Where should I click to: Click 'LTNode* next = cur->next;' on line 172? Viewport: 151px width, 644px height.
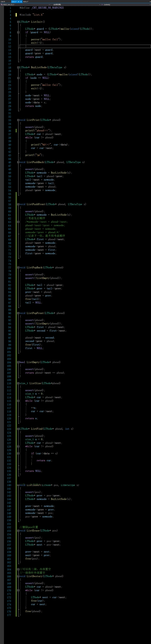point(49,597)
